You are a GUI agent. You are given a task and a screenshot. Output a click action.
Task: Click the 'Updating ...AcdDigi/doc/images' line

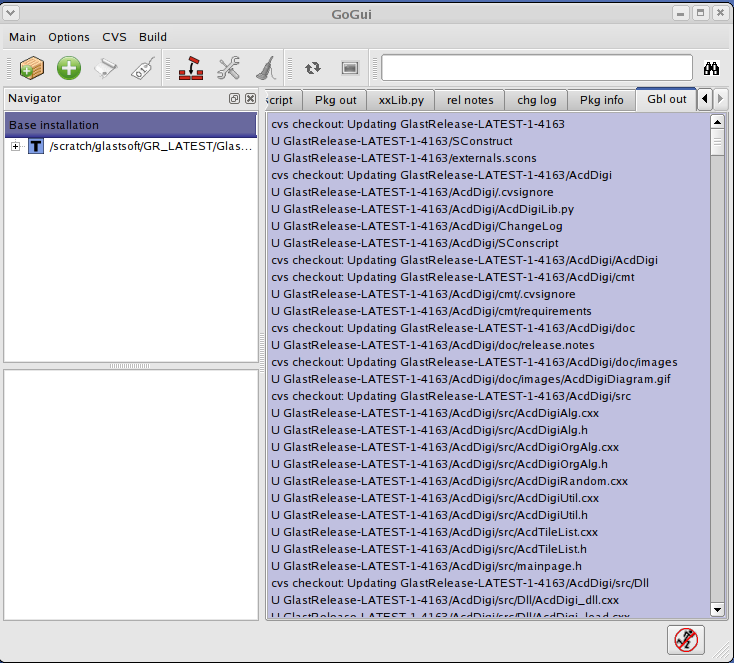pos(474,362)
